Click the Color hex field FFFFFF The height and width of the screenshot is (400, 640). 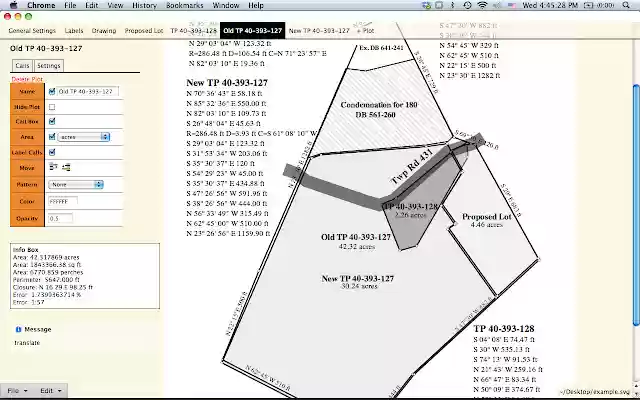click(x=63, y=202)
